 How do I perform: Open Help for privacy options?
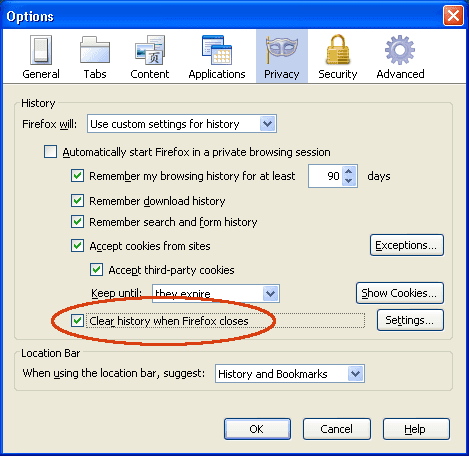click(x=416, y=429)
